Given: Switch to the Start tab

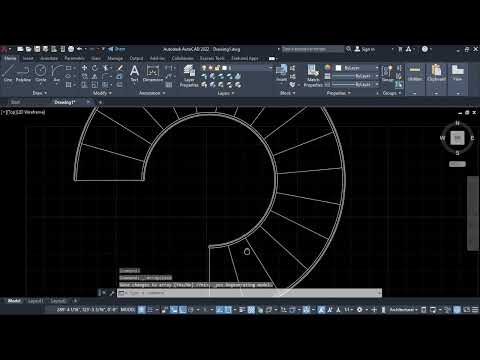Looking at the screenshot, I should pos(15,102).
